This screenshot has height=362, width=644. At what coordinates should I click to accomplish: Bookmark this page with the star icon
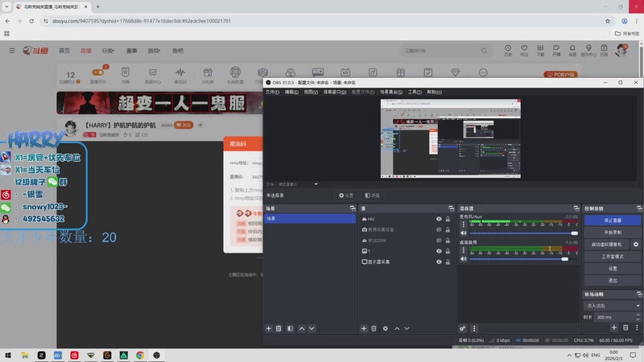(x=608, y=21)
